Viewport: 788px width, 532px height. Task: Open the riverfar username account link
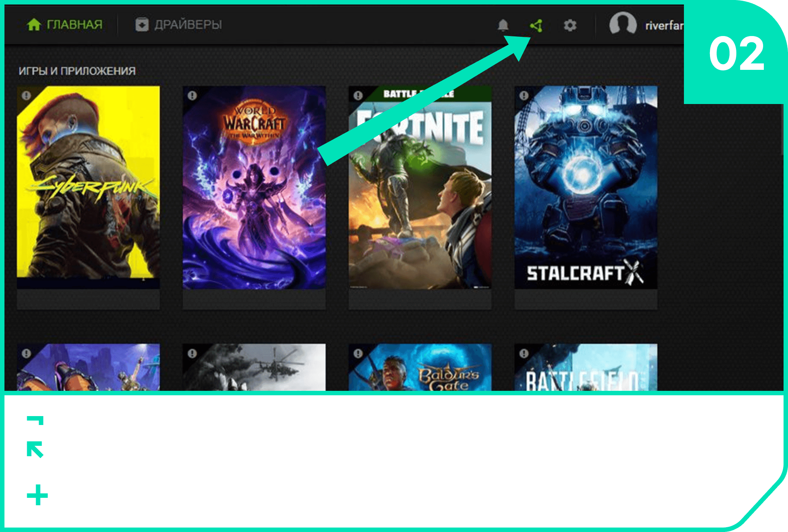click(x=664, y=26)
